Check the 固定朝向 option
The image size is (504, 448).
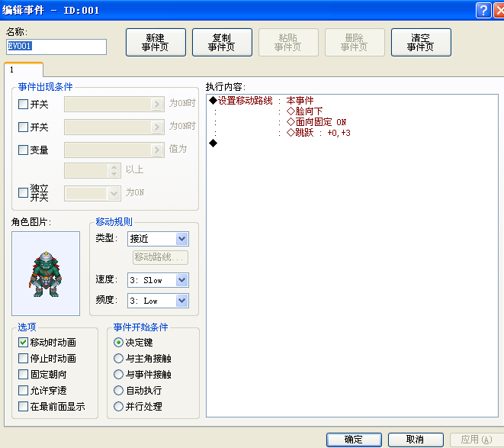[x=23, y=375]
